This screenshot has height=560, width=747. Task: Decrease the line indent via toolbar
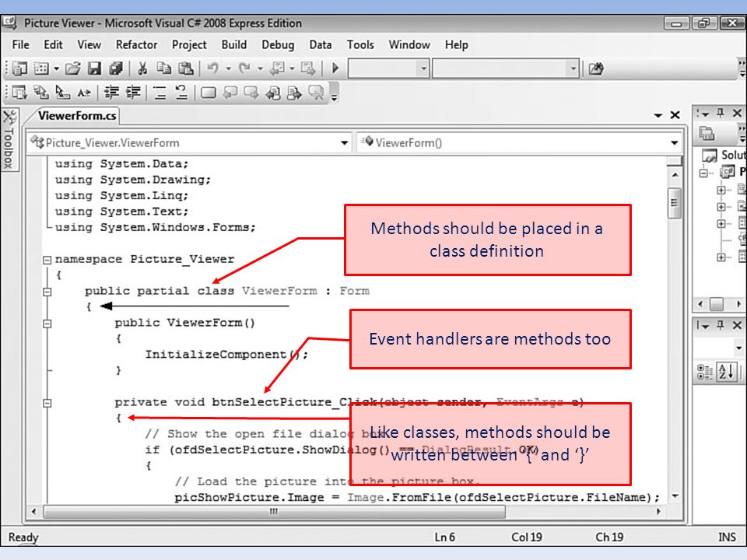click(x=111, y=92)
